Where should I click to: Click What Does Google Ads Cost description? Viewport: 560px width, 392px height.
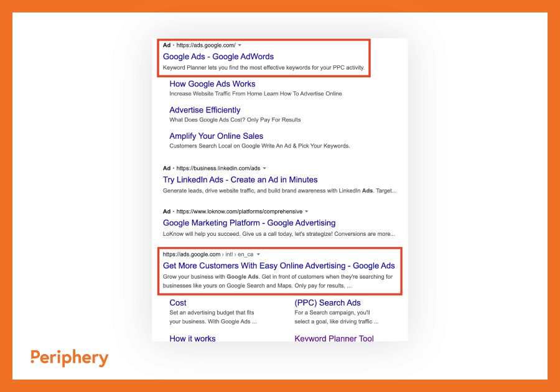coord(235,119)
